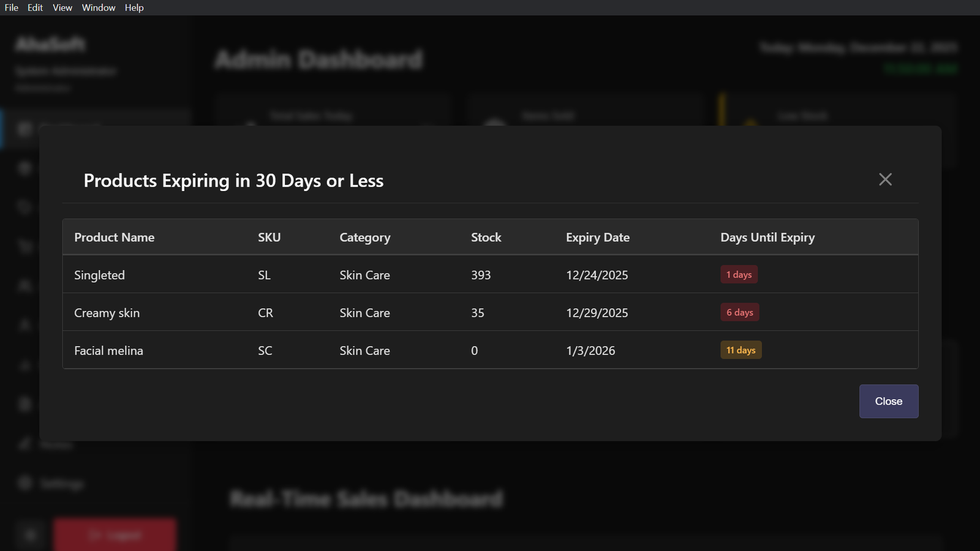Click the red "6 days" expiry badge
The width and height of the screenshot is (980, 551).
coord(740,312)
